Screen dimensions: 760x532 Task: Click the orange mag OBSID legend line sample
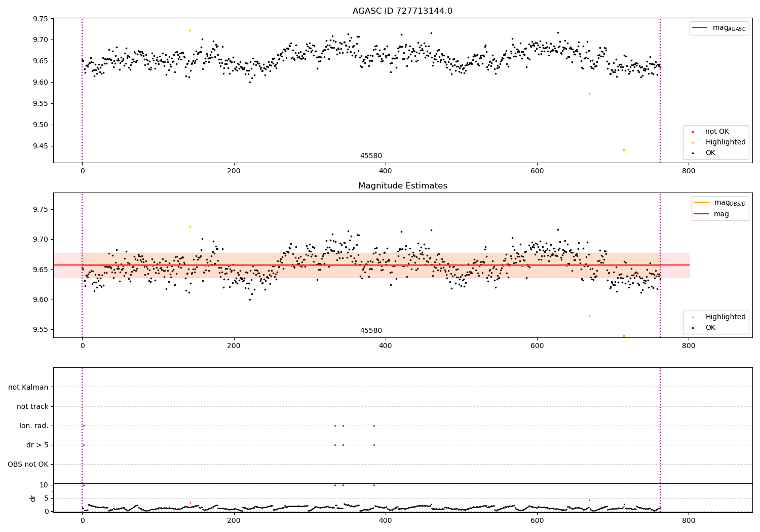(701, 202)
